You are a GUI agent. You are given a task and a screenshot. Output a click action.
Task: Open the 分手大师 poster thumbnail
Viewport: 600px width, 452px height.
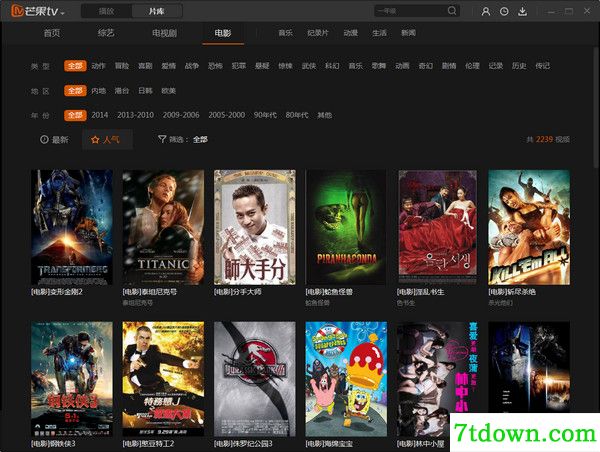[255, 227]
